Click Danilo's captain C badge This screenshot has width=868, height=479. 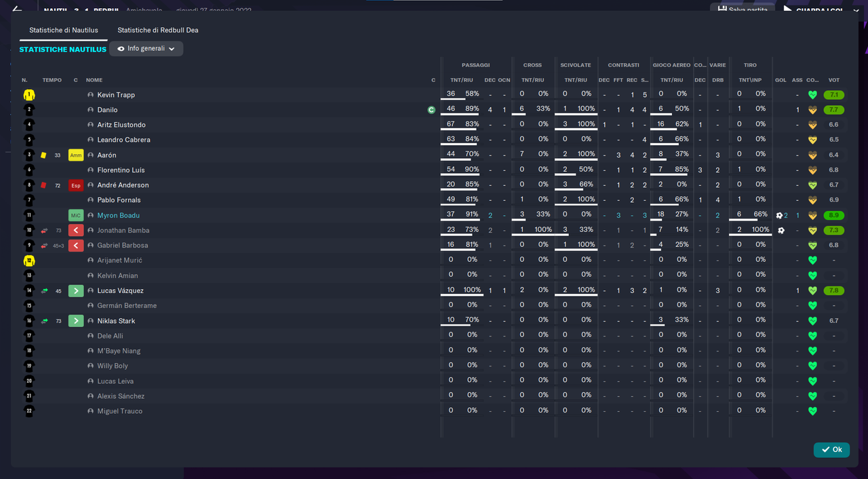coord(431,110)
